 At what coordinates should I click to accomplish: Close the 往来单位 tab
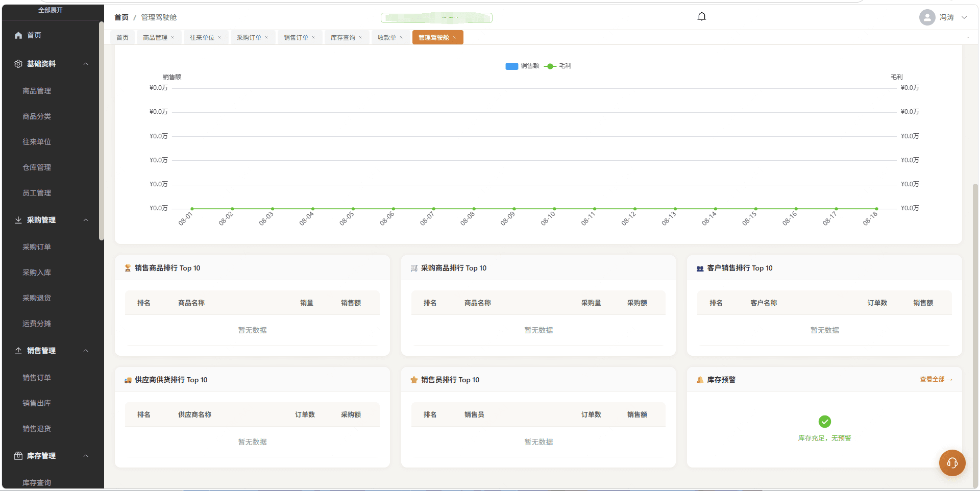(x=219, y=37)
